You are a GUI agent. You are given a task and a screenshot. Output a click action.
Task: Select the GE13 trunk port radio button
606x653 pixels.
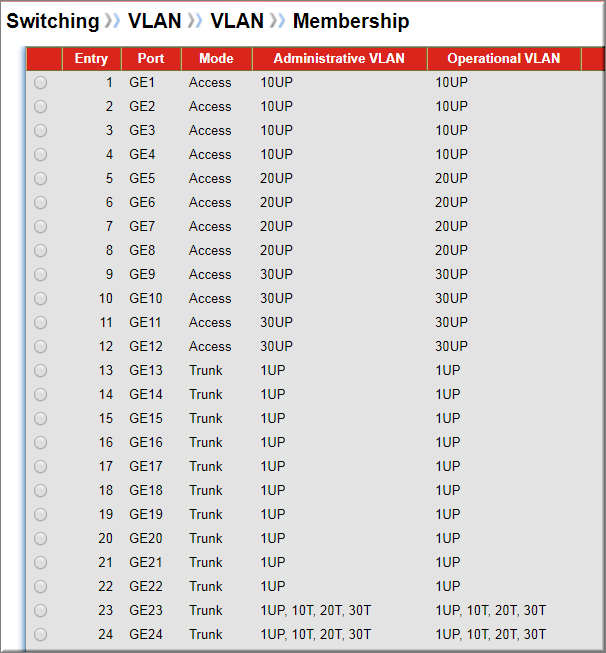[x=40, y=371]
